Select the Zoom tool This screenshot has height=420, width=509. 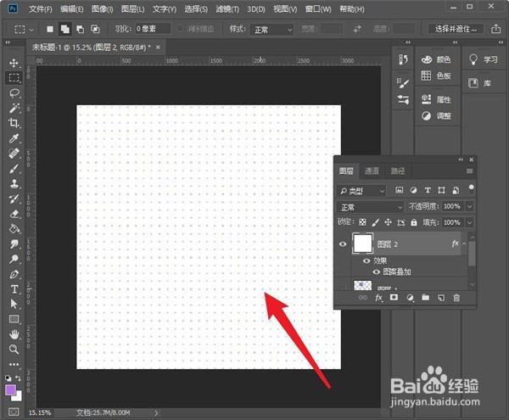pyautogui.click(x=14, y=350)
